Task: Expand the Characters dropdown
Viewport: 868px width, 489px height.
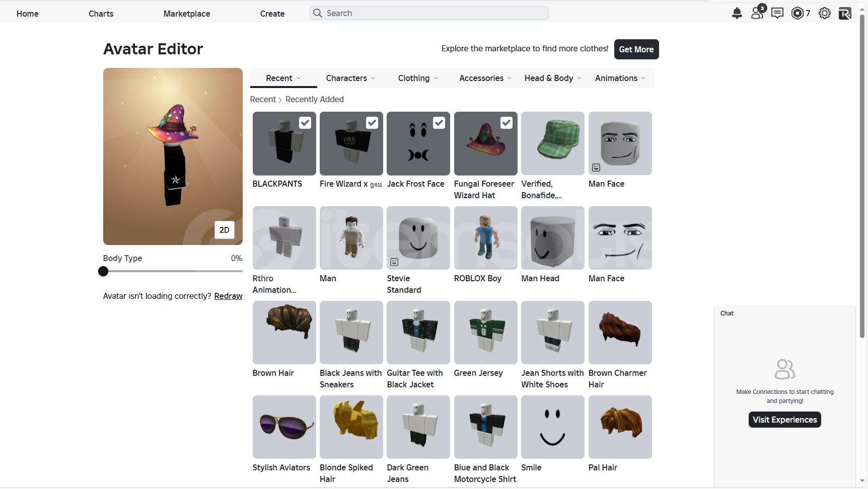Action: 350,78
